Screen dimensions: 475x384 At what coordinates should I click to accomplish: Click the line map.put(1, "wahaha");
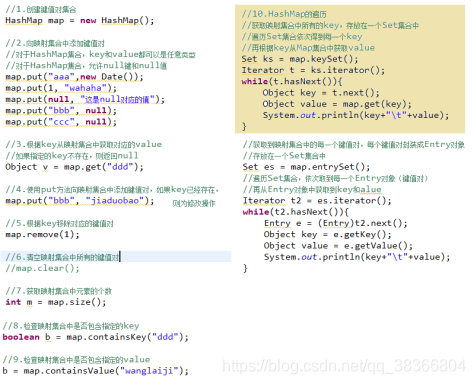(61, 88)
